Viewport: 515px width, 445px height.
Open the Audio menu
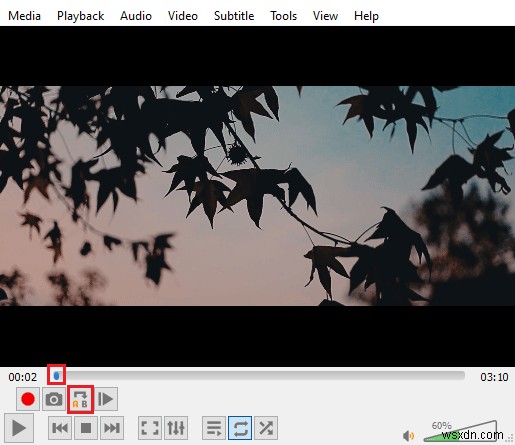136,16
